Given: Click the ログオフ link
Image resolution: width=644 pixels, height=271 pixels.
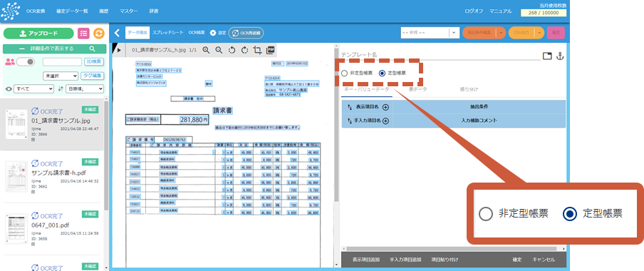Looking at the screenshot, I should coord(474,11).
